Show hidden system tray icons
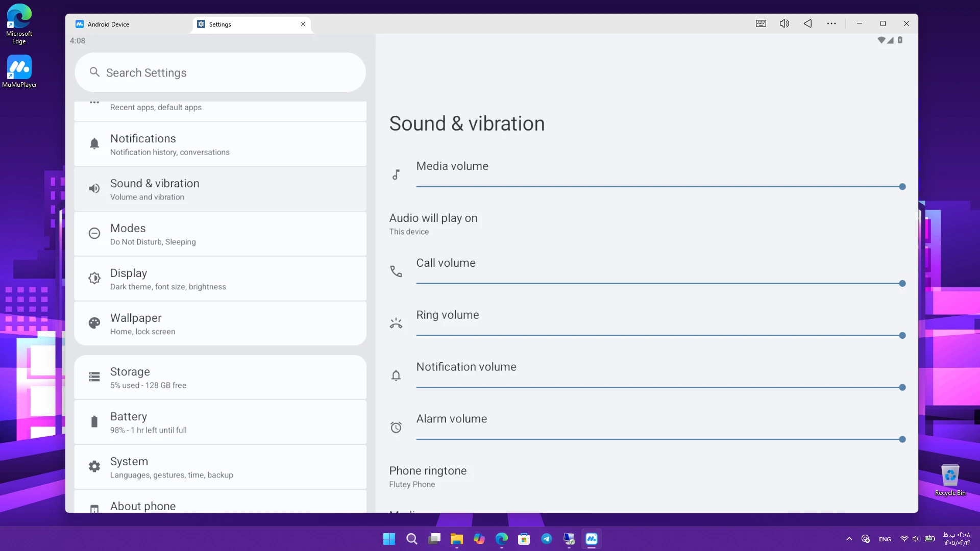 (x=849, y=539)
